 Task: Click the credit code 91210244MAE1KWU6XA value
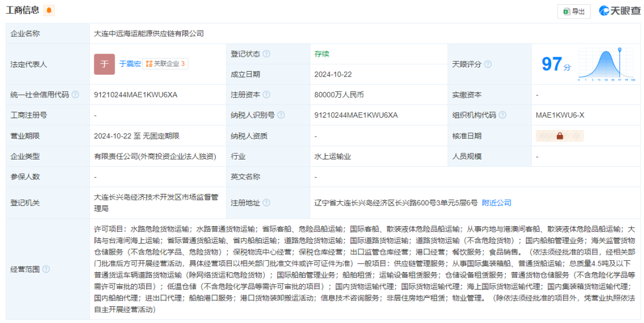(x=135, y=95)
